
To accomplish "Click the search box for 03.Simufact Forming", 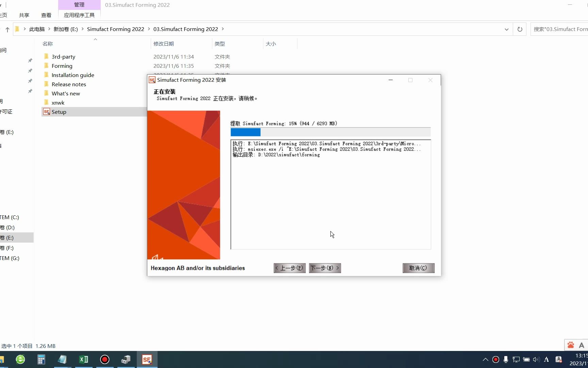I will point(559,29).
